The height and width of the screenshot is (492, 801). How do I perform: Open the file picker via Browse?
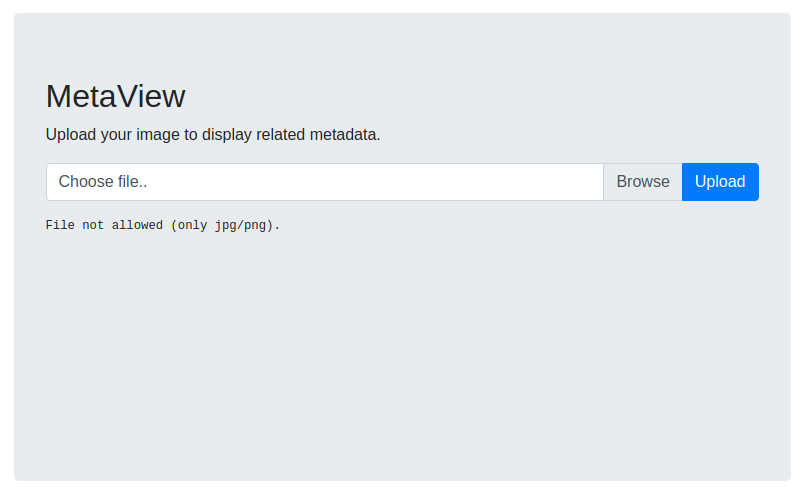click(x=643, y=182)
